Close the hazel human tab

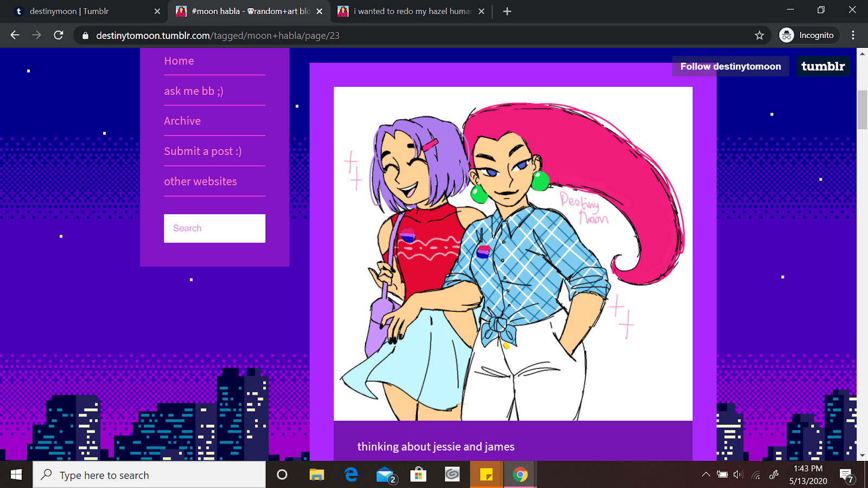point(481,11)
